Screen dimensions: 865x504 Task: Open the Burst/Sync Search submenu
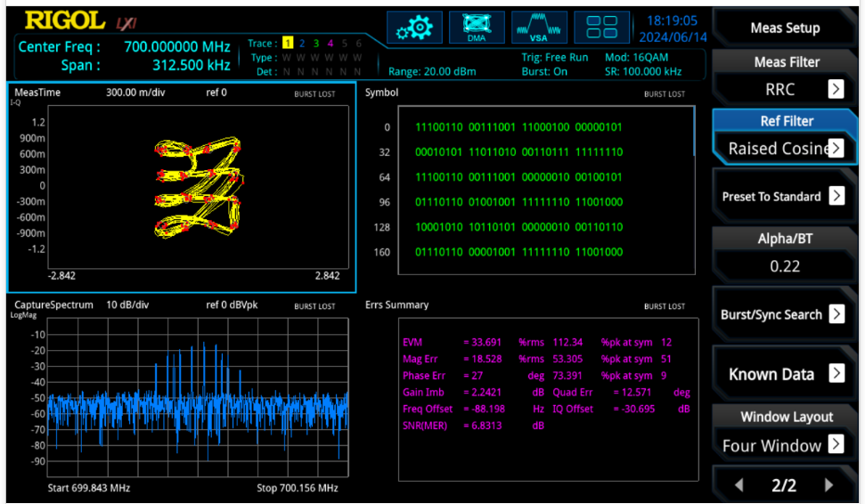pyautogui.click(x=785, y=315)
